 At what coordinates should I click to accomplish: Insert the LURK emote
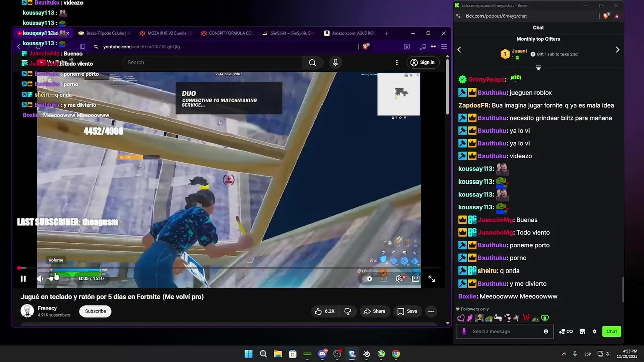(x=498, y=318)
